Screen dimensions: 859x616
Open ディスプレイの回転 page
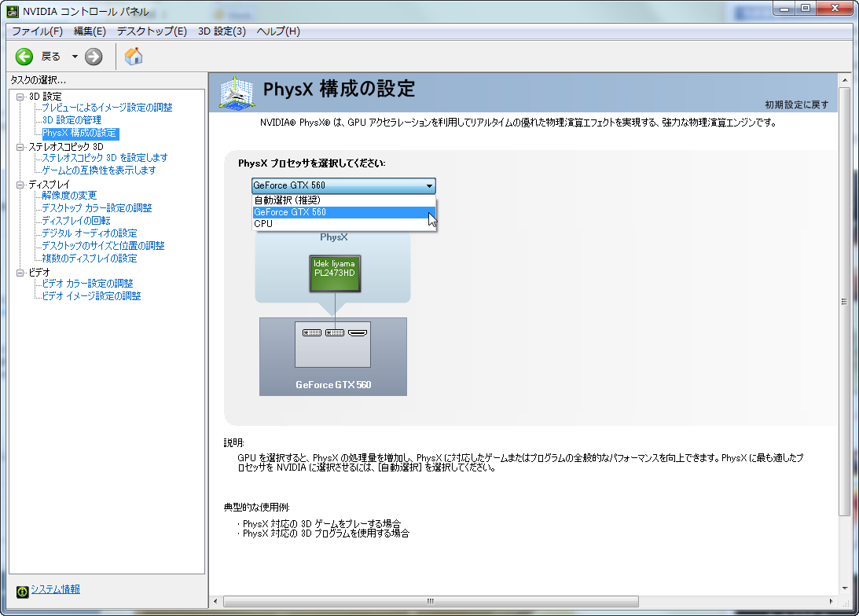click(76, 221)
